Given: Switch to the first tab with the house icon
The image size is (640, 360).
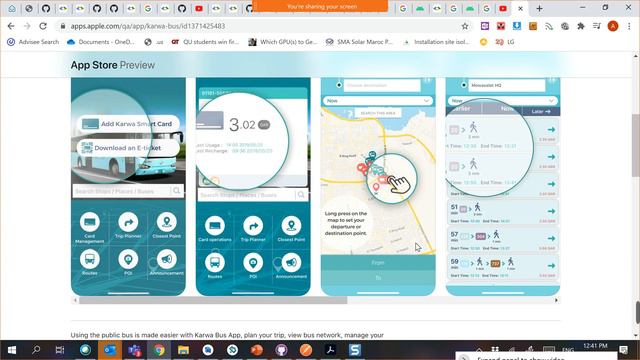Looking at the screenshot, I should click(x=12, y=9).
